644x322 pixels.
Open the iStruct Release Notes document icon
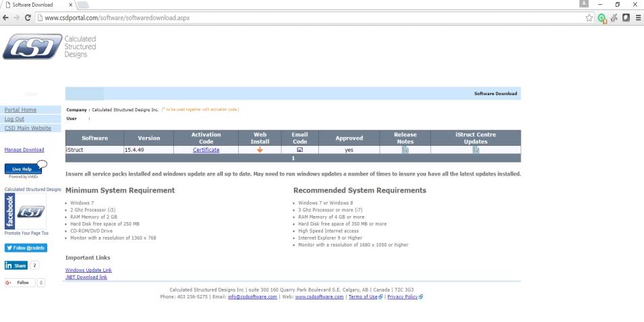click(x=405, y=150)
